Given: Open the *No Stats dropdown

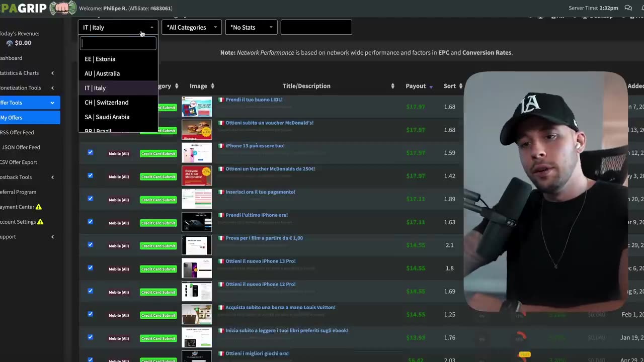Looking at the screenshot, I should coord(251,27).
